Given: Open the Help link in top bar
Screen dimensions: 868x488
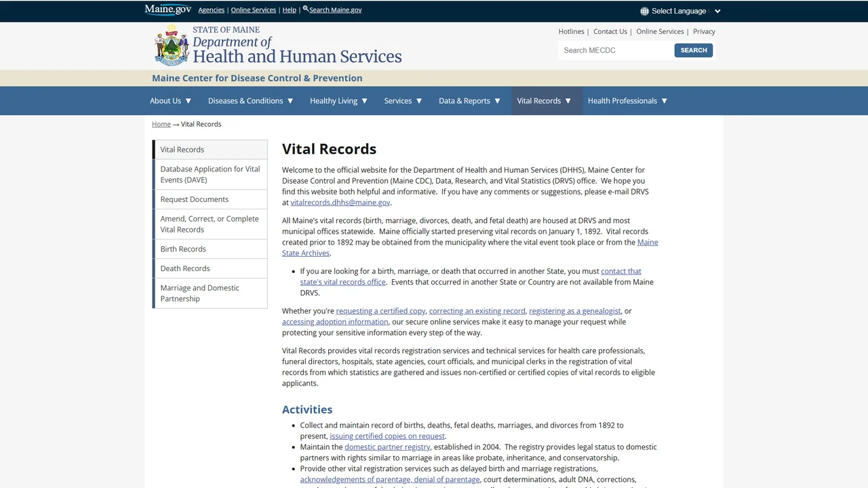Looking at the screenshot, I should click(289, 10).
